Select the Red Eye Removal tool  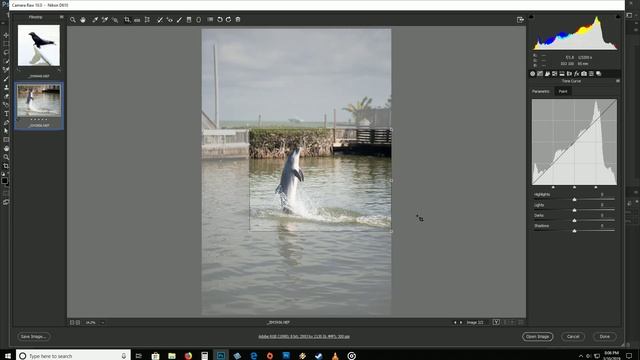pyautogui.click(x=169, y=20)
